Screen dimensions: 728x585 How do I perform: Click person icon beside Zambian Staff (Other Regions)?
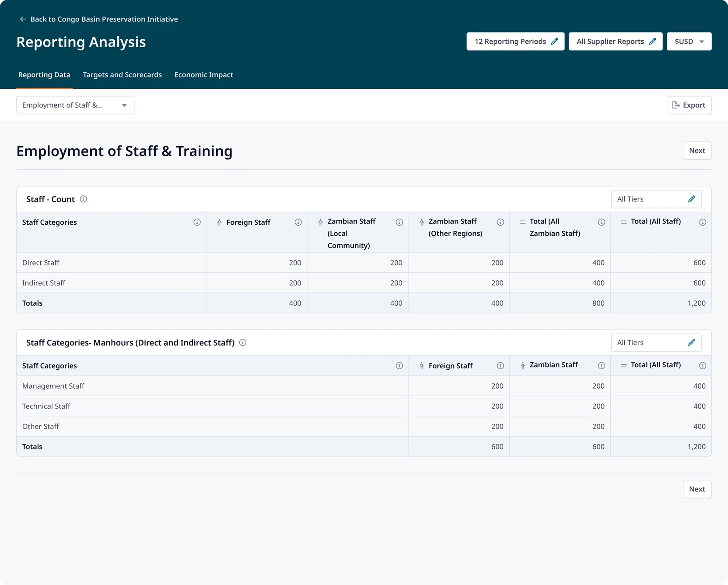pos(422,222)
